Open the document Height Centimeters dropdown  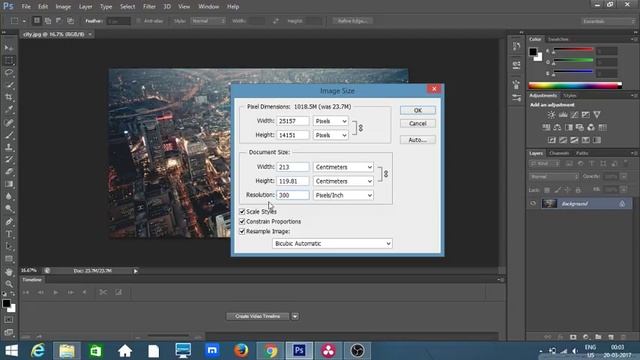click(x=343, y=181)
